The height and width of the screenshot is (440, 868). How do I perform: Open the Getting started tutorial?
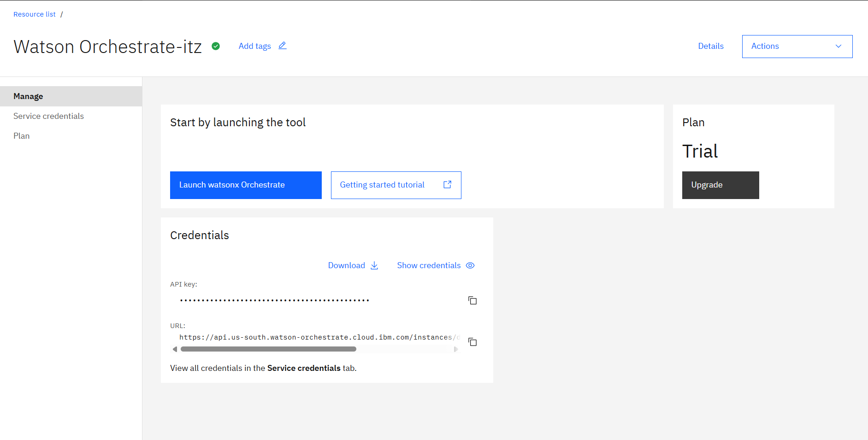tap(396, 185)
